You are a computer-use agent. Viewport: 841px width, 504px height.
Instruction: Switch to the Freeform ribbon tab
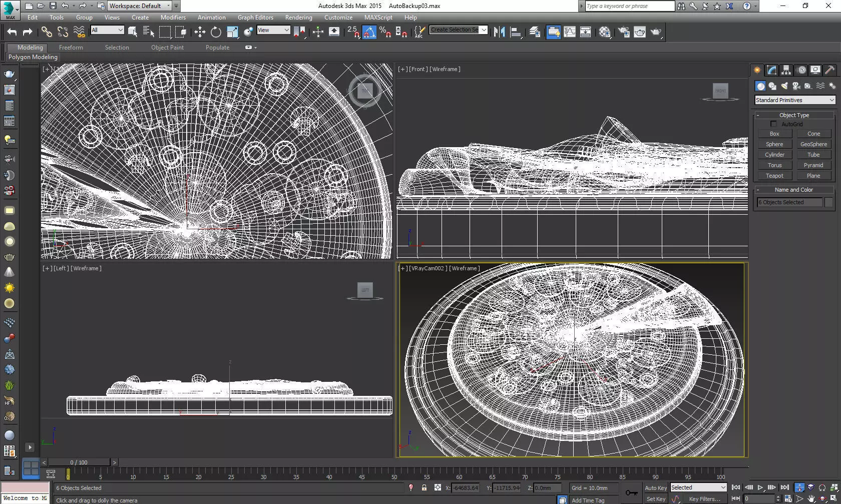pos(71,48)
